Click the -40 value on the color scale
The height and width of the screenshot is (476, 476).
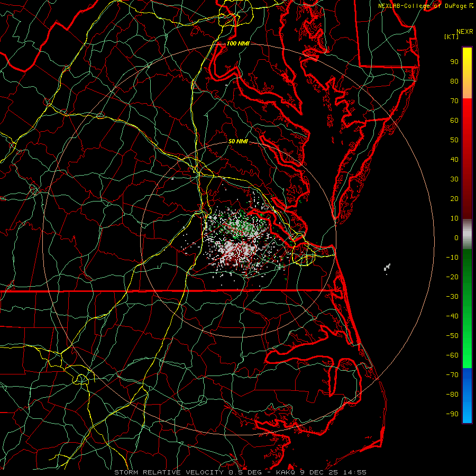pyautogui.click(x=452, y=316)
